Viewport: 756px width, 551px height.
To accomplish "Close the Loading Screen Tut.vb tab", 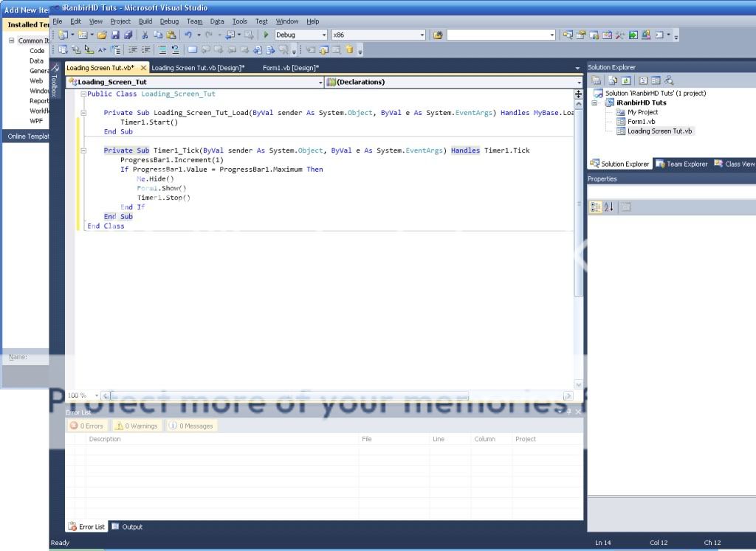I will click(143, 68).
